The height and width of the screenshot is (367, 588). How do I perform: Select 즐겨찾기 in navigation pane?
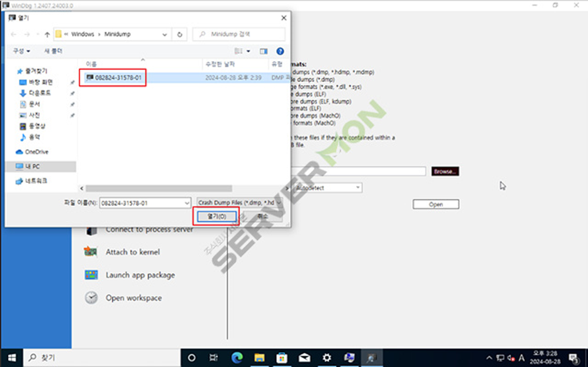[32, 71]
